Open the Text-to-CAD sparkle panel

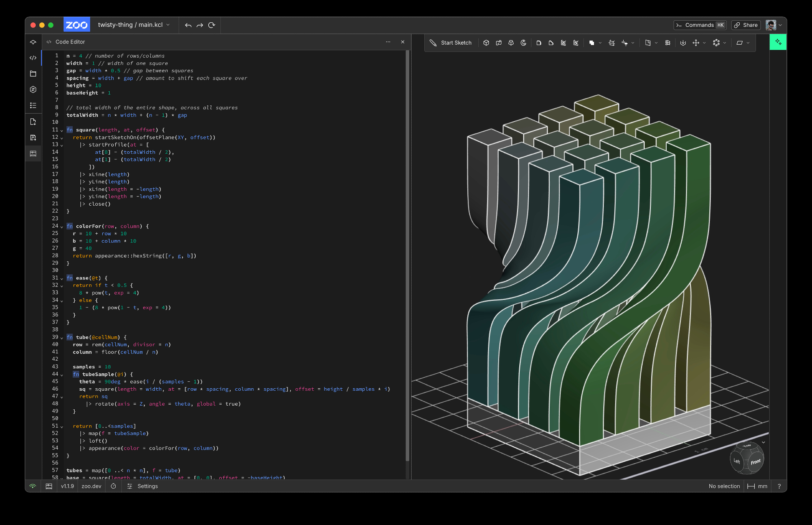click(x=778, y=42)
